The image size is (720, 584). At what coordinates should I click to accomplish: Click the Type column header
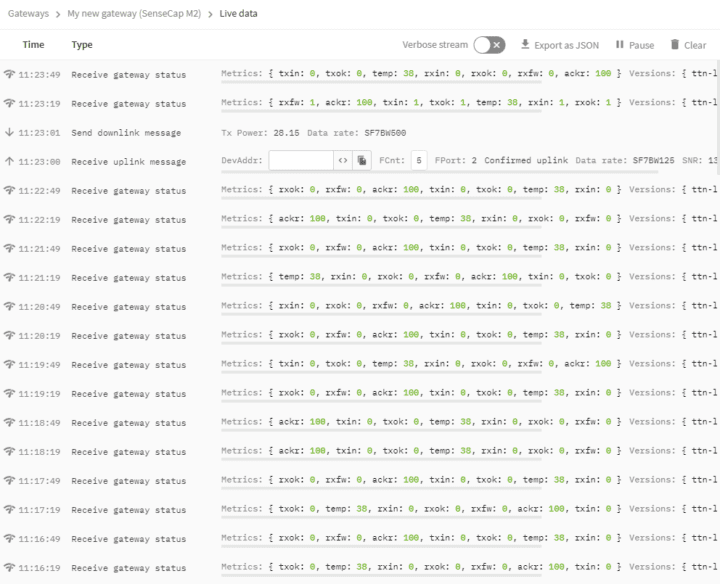coord(82,45)
